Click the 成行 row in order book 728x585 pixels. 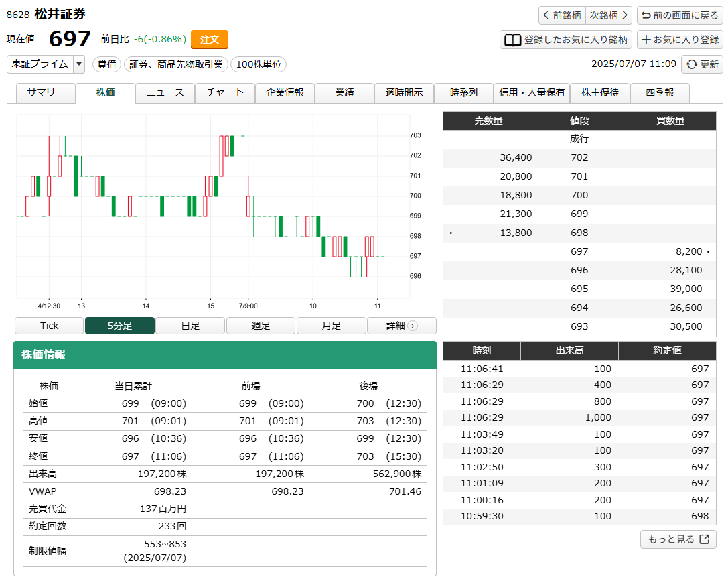579,139
